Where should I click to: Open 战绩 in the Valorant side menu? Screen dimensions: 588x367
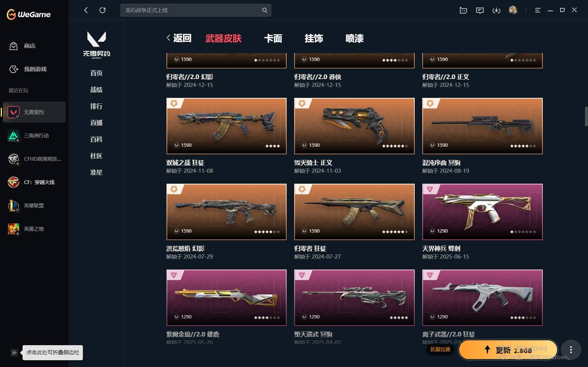coord(96,90)
